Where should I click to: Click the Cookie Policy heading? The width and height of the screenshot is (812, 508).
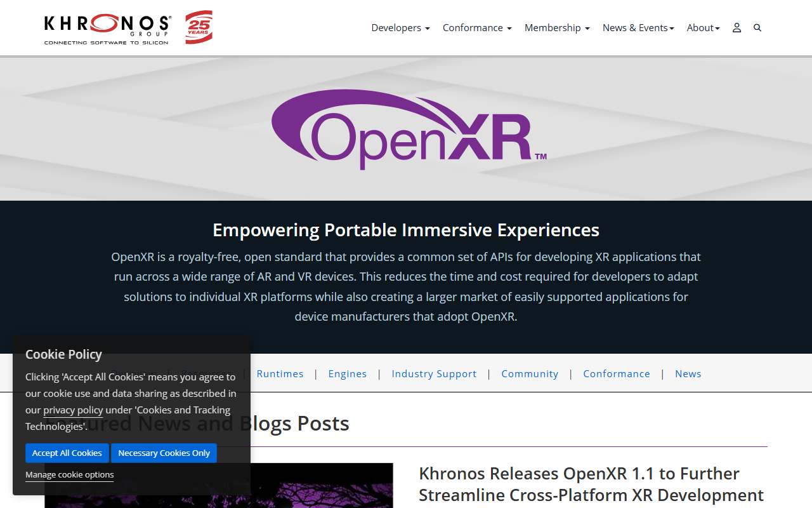(x=63, y=354)
